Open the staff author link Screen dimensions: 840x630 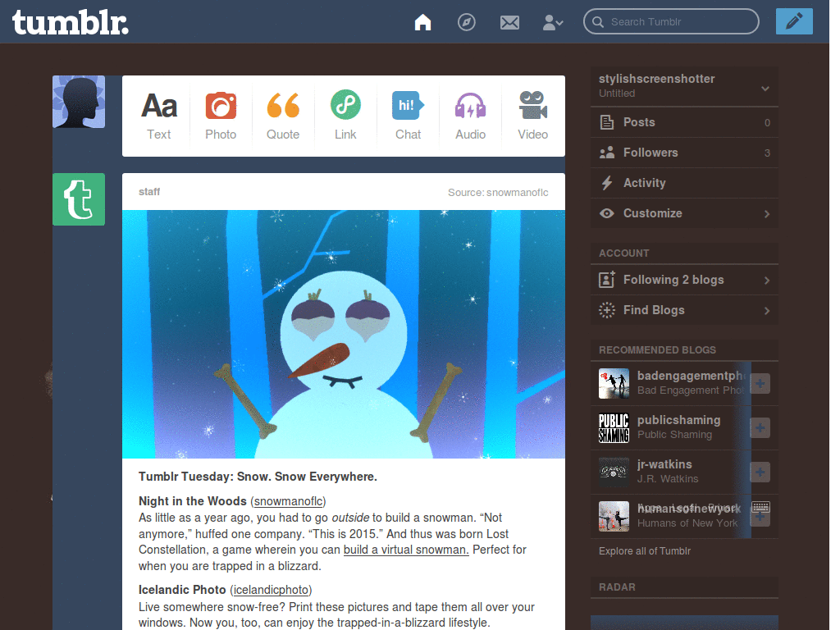149,192
